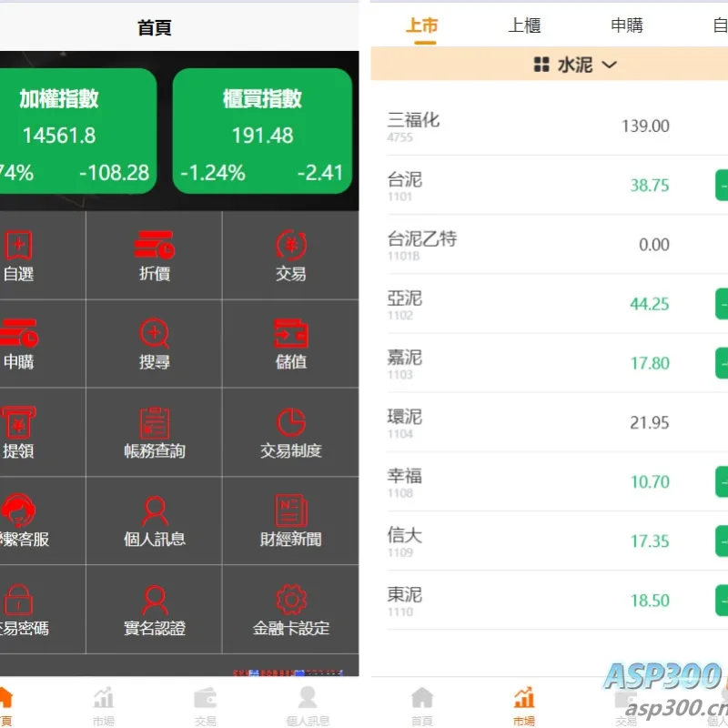Open the 申購 subscription grid icon
Screen dimensions: 728x728
18,333
